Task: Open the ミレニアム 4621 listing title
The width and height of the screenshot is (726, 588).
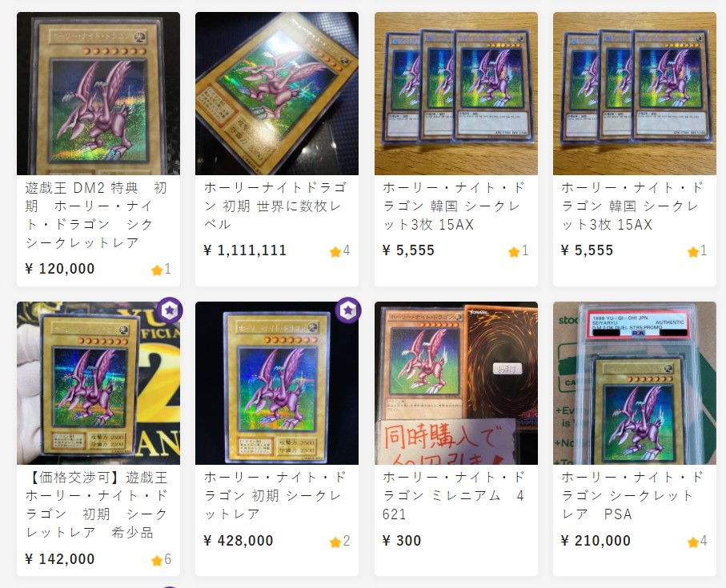Action: click(x=454, y=495)
